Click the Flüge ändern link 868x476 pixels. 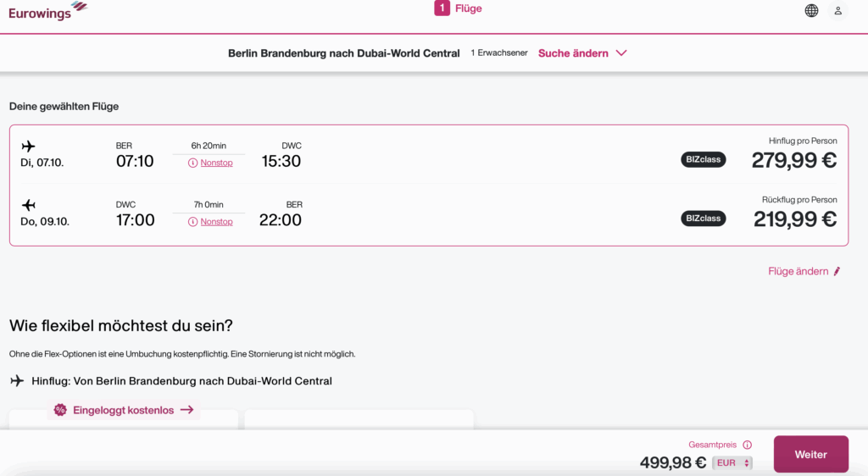798,272
